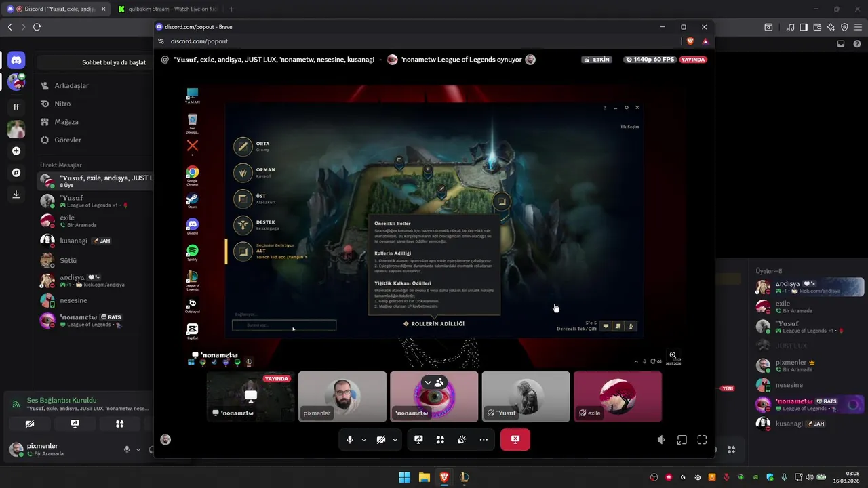Click the share screen icon in popout
Viewport: 868px width, 488px height.
coord(418,440)
